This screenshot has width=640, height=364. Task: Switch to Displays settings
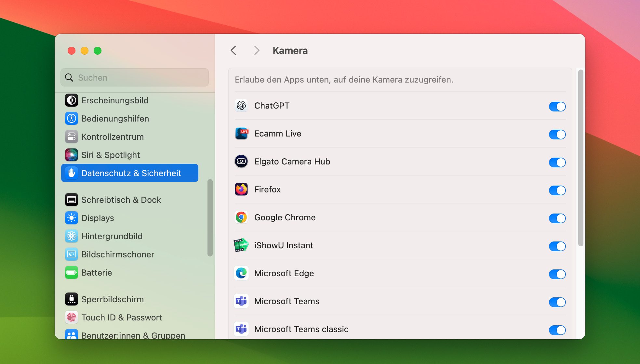[98, 218]
